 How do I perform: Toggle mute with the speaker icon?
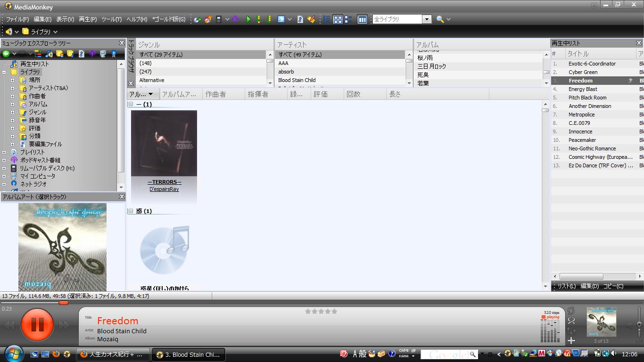click(x=631, y=325)
